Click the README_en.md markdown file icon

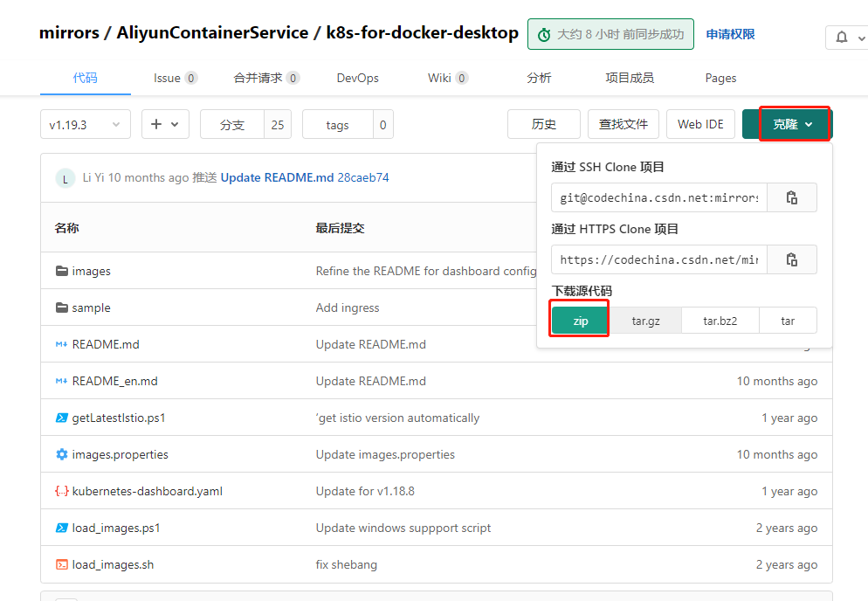coord(61,381)
